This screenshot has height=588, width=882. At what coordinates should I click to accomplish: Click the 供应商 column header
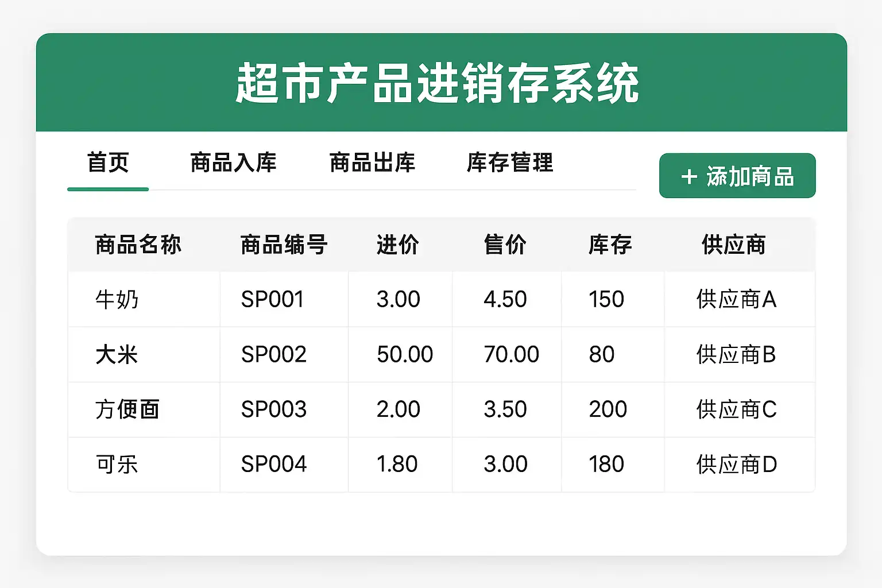(x=734, y=245)
